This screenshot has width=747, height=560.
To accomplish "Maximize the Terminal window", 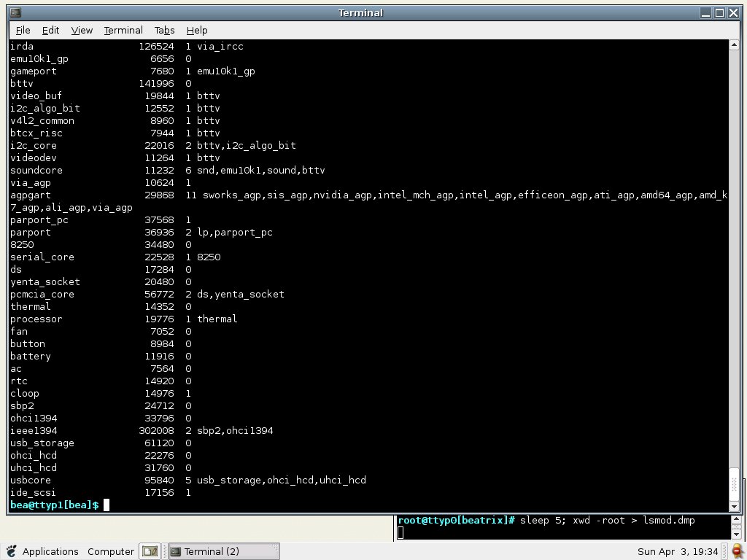I will pos(720,13).
